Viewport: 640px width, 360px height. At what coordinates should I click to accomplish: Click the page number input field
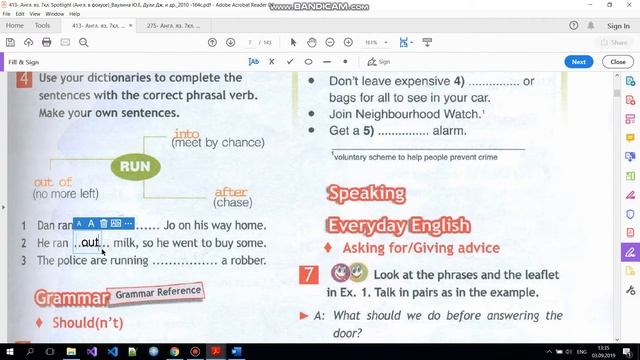250,42
